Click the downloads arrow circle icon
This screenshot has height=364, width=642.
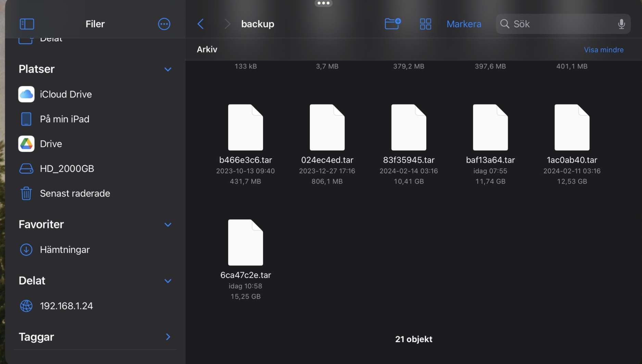coord(26,250)
